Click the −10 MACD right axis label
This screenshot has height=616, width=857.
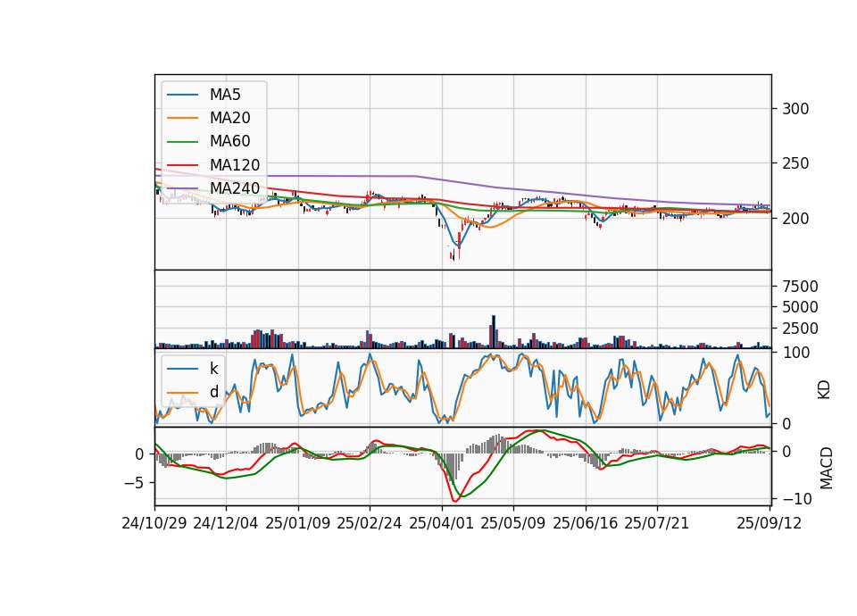[797, 499]
